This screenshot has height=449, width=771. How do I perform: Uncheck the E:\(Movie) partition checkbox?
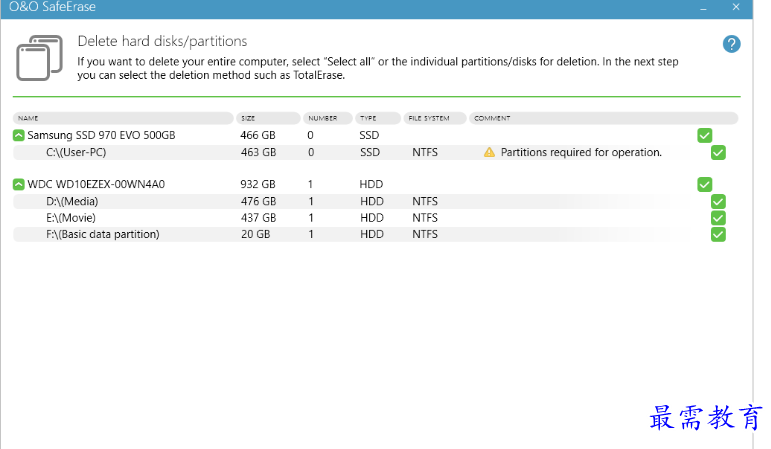pos(718,218)
